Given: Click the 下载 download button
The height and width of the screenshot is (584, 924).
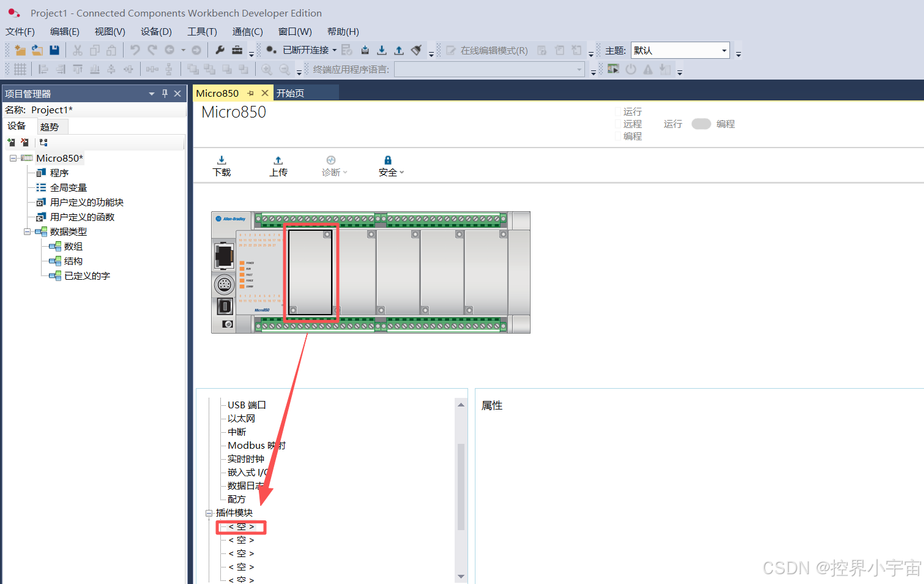Looking at the screenshot, I should click(x=222, y=167).
